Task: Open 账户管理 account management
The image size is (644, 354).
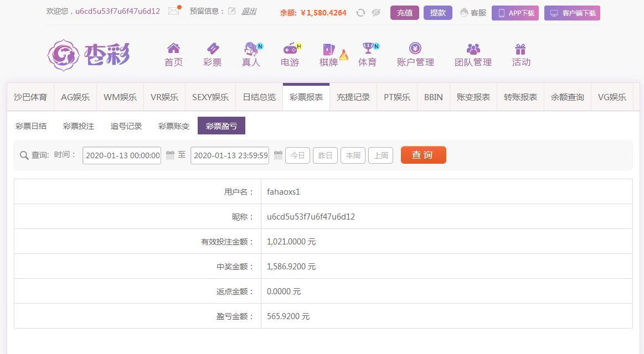Action: (x=415, y=55)
